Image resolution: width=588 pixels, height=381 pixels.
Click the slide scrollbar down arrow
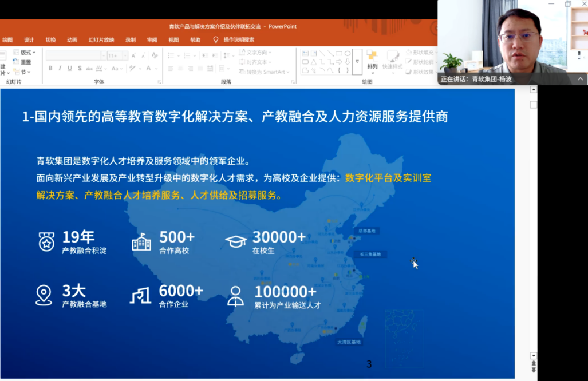click(534, 355)
